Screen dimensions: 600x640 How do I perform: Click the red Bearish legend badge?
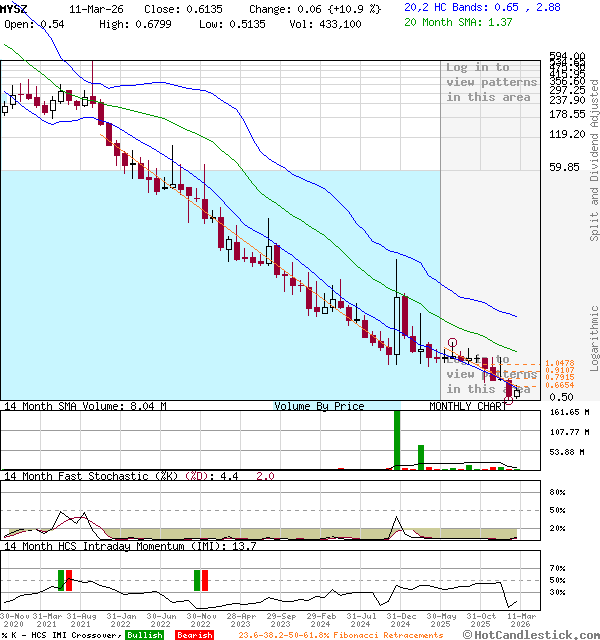194,635
